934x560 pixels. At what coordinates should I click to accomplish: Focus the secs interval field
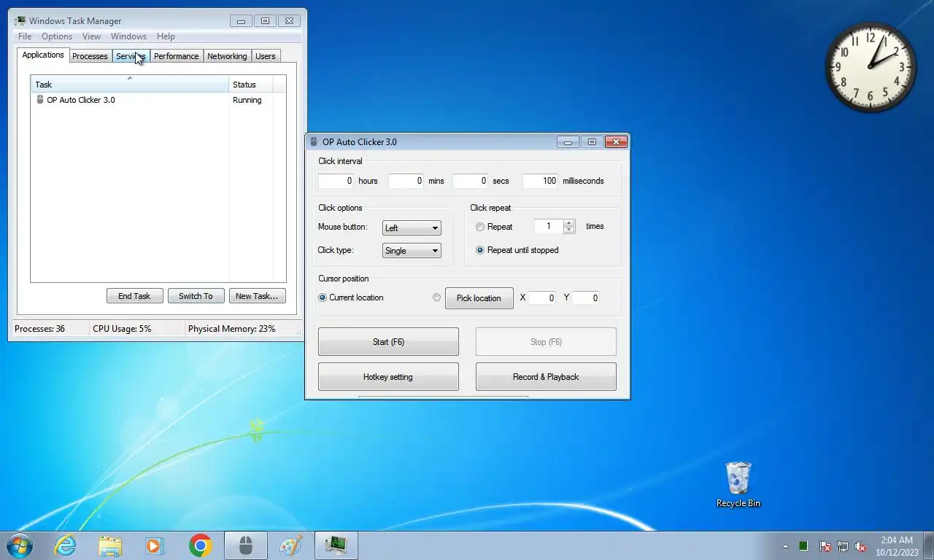click(x=470, y=181)
